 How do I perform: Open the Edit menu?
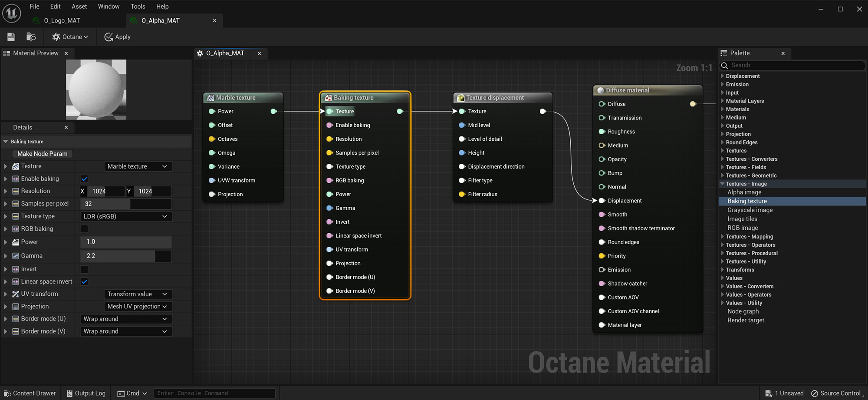55,7
